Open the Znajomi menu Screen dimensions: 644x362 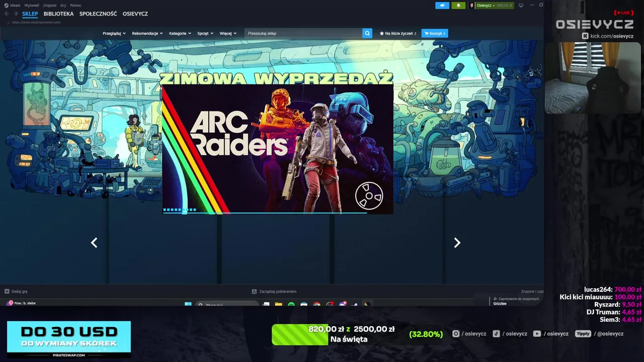pyautogui.click(x=50, y=6)
